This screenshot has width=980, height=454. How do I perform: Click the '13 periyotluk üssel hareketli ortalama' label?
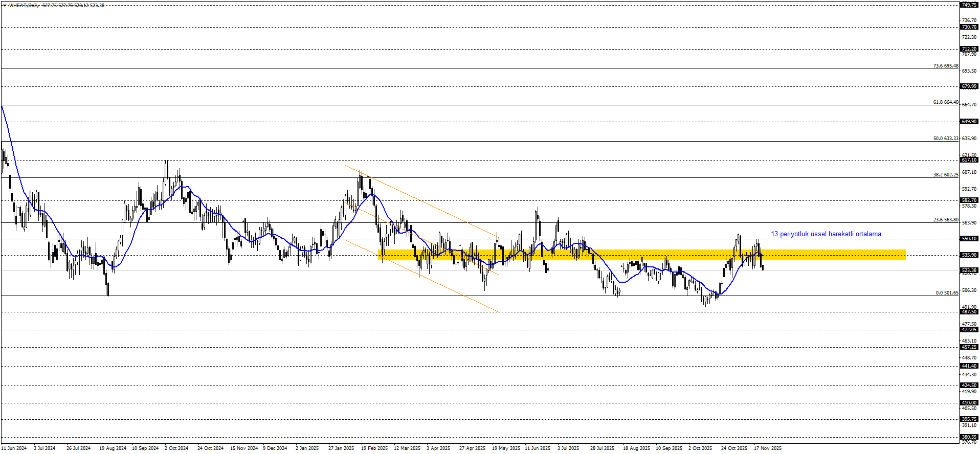[x=826, y=234]
